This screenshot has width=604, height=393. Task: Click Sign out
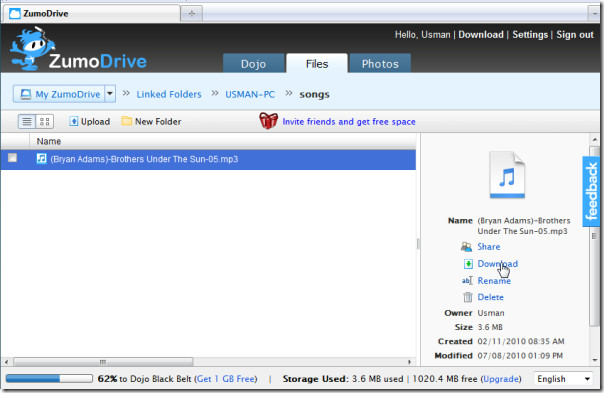[575, 35]
